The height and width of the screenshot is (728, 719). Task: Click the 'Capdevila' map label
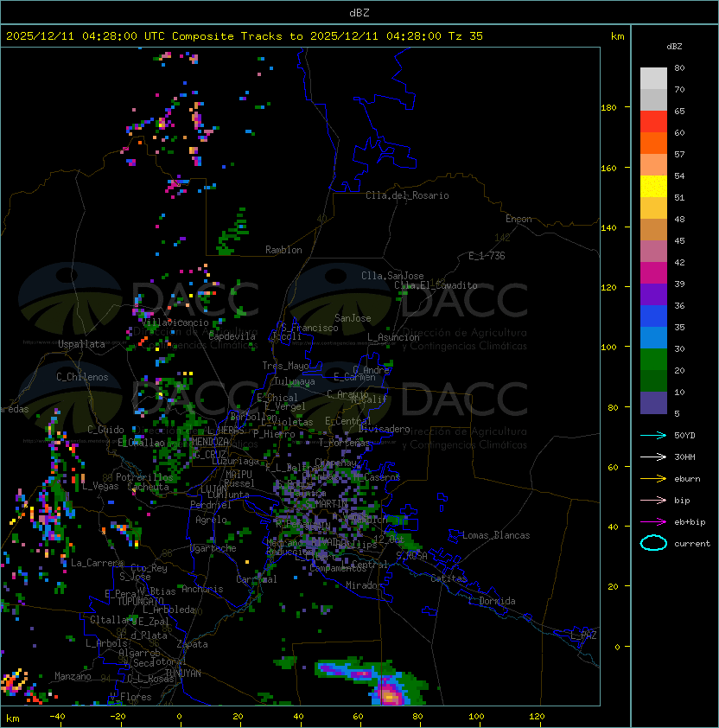(x=232, y=336)
